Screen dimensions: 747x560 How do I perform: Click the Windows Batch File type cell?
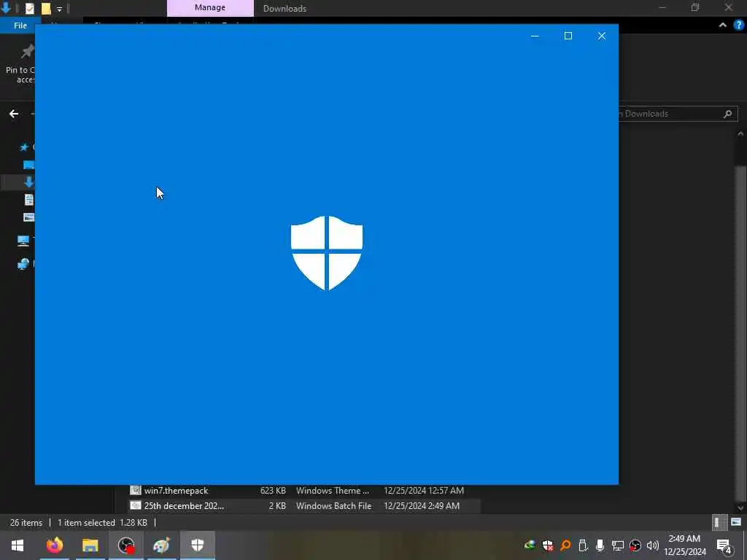(x=333, y=506)
